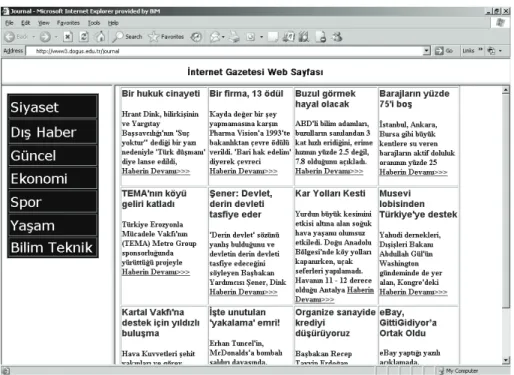The image size is (514, 375).
Task: Click the headline Bir hukuk cinayeti
Action: point(161,94)
